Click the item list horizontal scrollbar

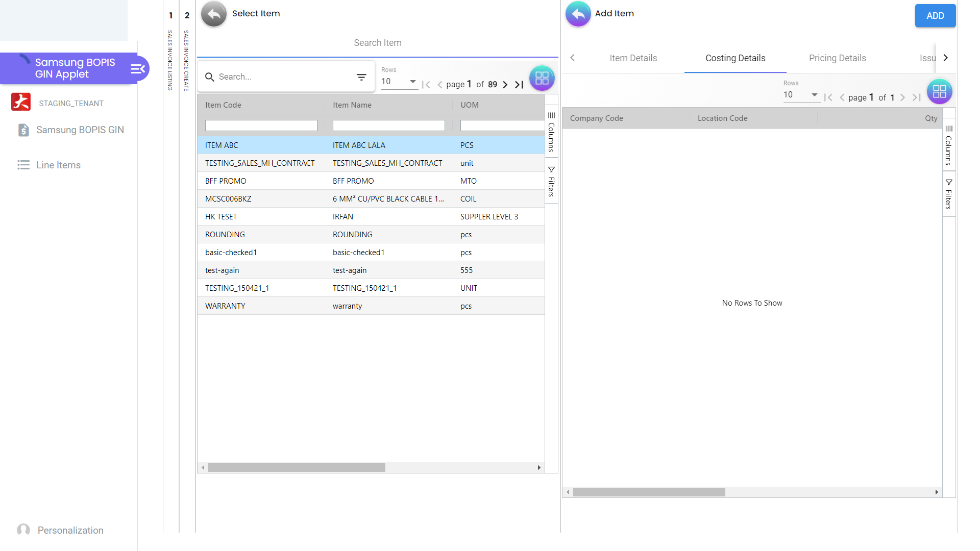coord(297,468)
